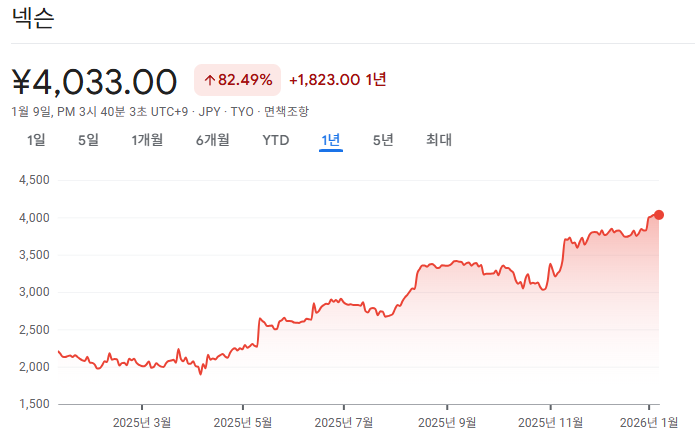Show the 최대 time range
Screen dimensions: 695x447
(439, 140)
